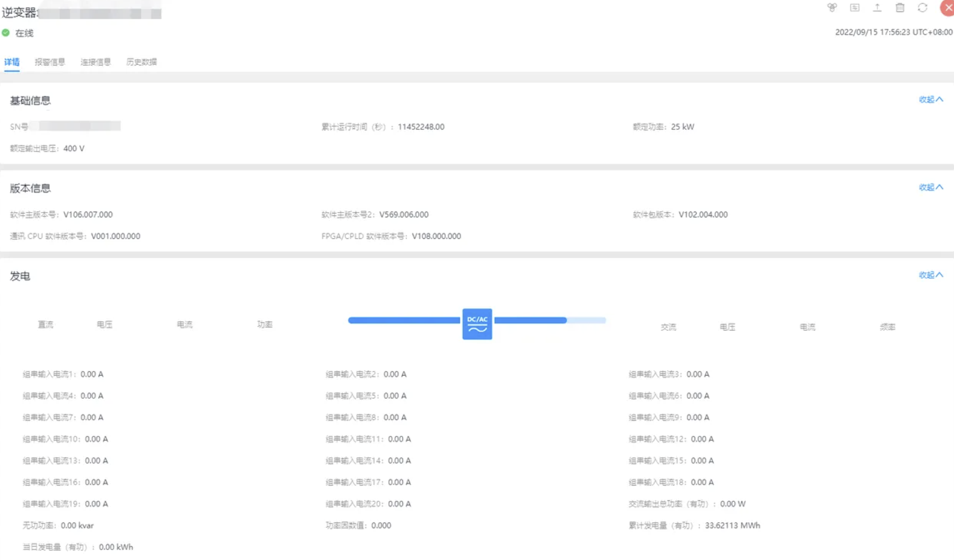Click the 功率 label on the DC side
This screenshot has width=954, height=560.
coord(265,324)
